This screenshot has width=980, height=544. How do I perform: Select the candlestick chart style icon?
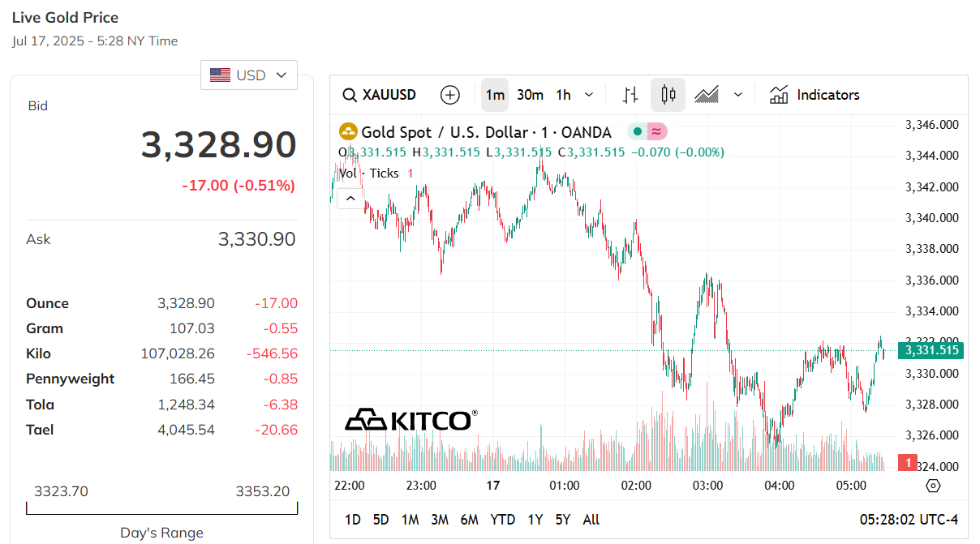(668, 95)
